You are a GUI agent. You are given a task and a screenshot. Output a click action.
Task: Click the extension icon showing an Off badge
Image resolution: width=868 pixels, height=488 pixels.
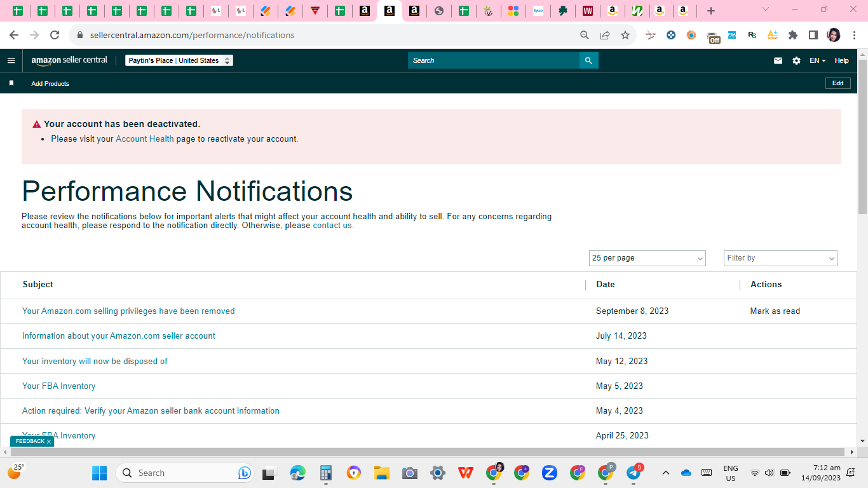(713, 36)
